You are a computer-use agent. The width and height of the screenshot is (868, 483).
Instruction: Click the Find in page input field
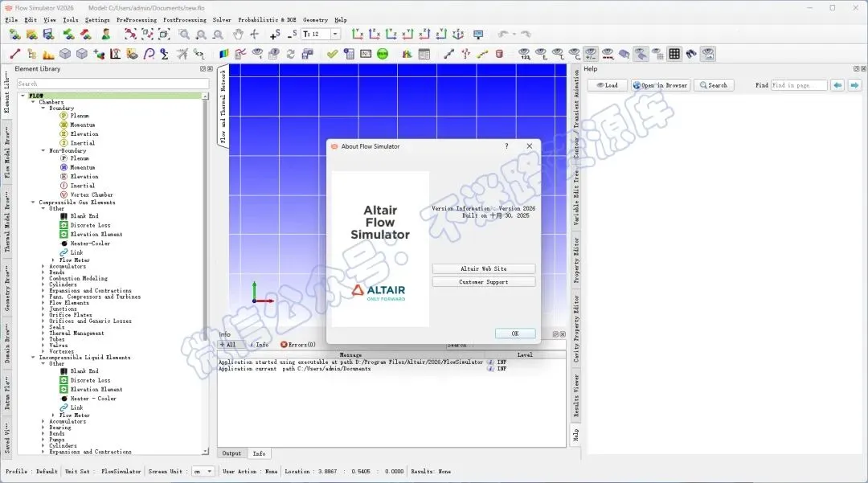coord(799,85)
